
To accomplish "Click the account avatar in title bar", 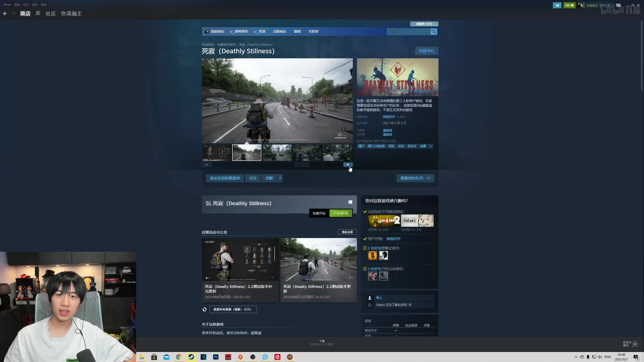I will [581, 5].
